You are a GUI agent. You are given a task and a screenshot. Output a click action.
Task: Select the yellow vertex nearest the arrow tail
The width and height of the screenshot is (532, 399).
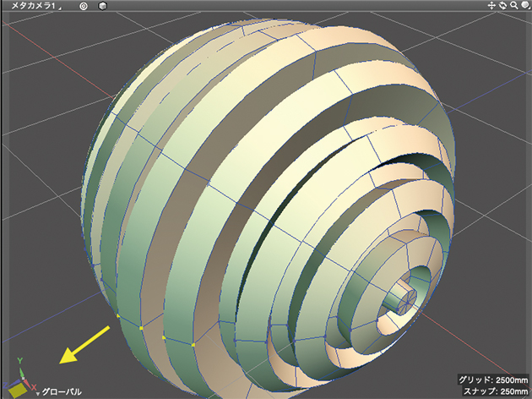117,315
